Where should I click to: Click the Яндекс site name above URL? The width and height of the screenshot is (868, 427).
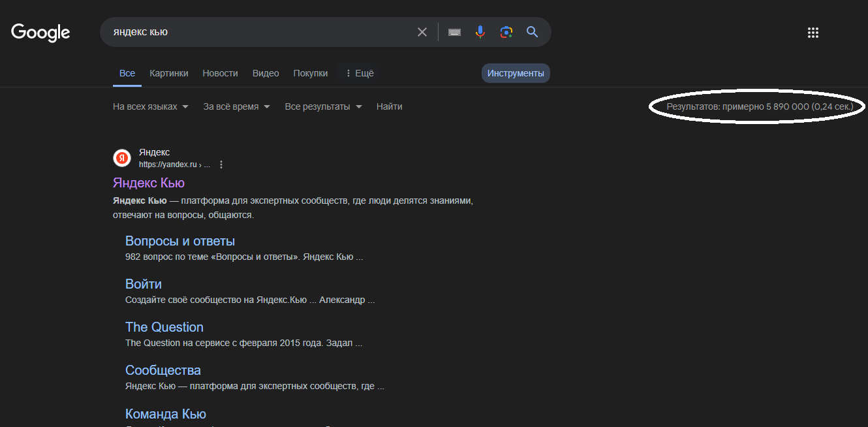(x=154, y=152)
